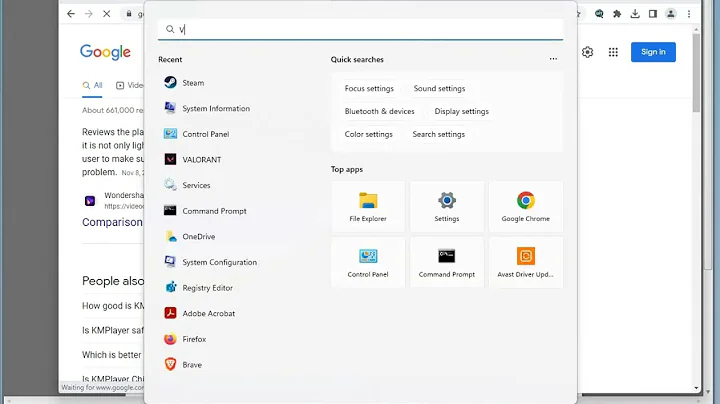Image resolution: width=720 pixels, height=404 pixels.
Task: Open Command Prompt in the Recent list
Action: pos(205,211)
